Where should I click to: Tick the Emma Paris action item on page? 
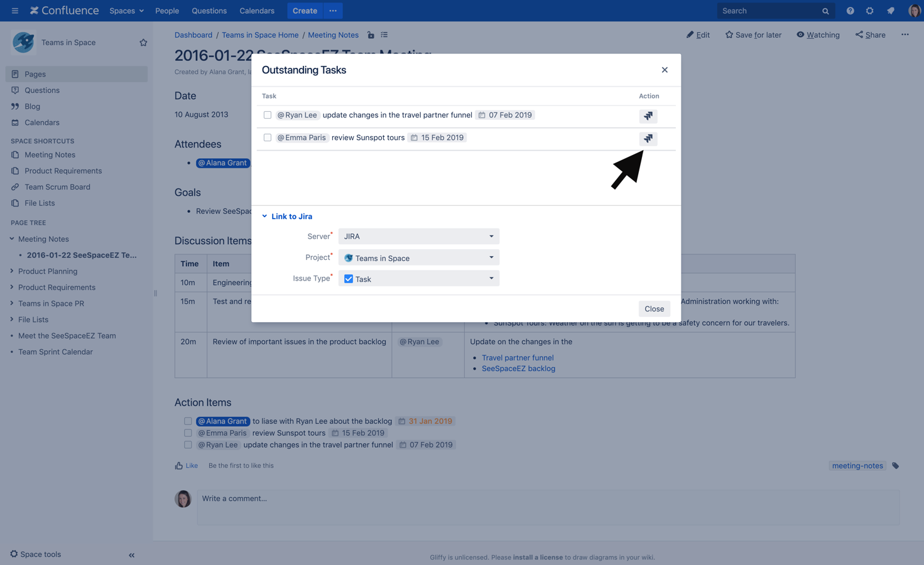click(188, 433)
